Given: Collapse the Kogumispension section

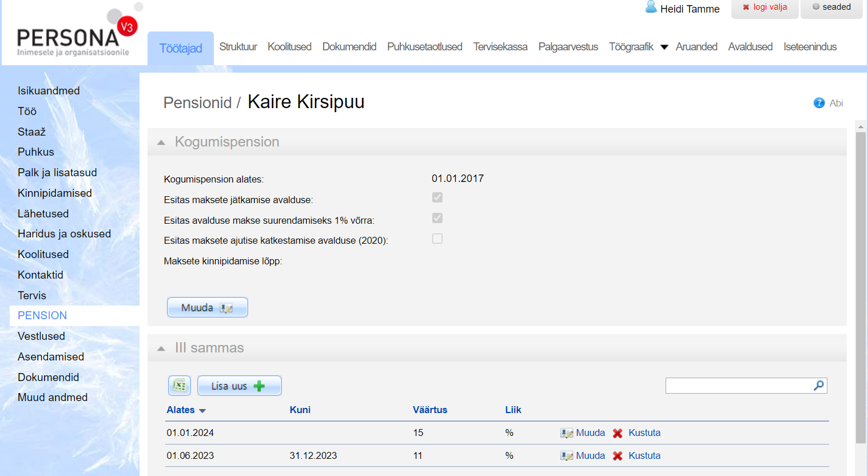Looking at the screenshot, I should 161,142.
